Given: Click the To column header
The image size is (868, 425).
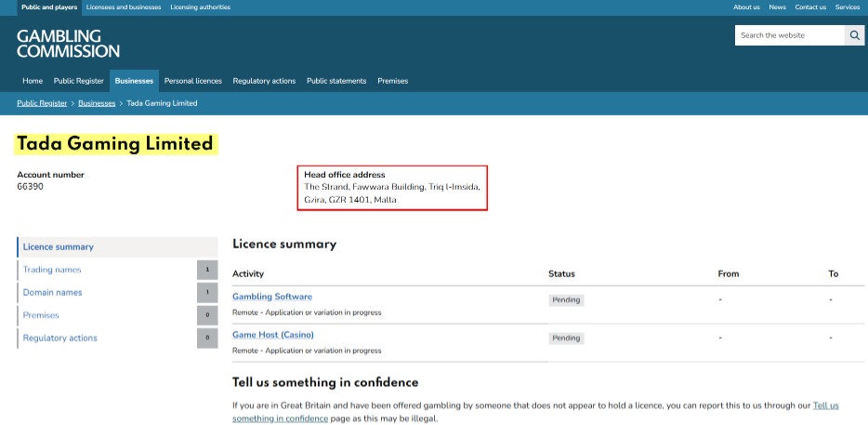Looking at the screenshot, I should (834, 273).
